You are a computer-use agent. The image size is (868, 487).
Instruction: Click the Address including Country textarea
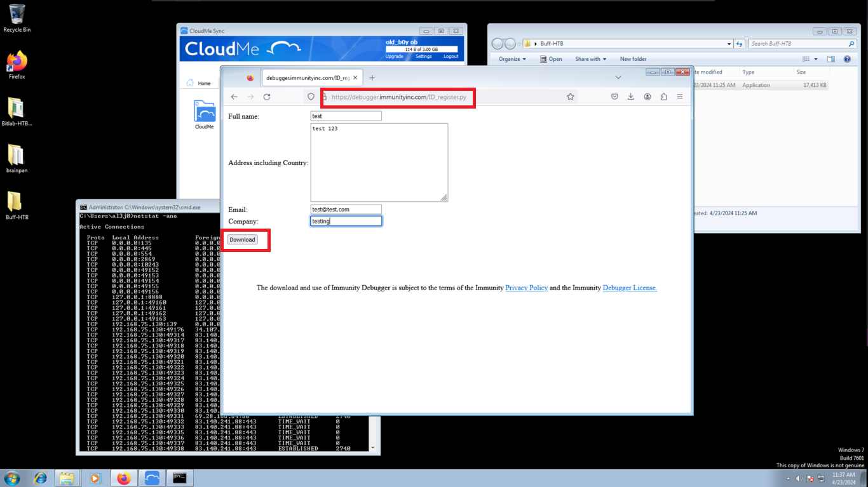(x=379, y=163)
